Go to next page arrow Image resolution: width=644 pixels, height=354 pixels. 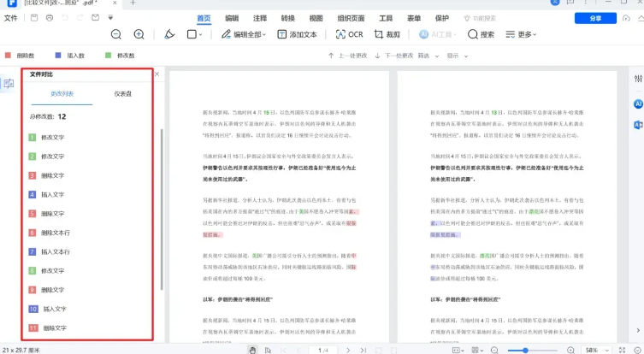click(348, 350)
